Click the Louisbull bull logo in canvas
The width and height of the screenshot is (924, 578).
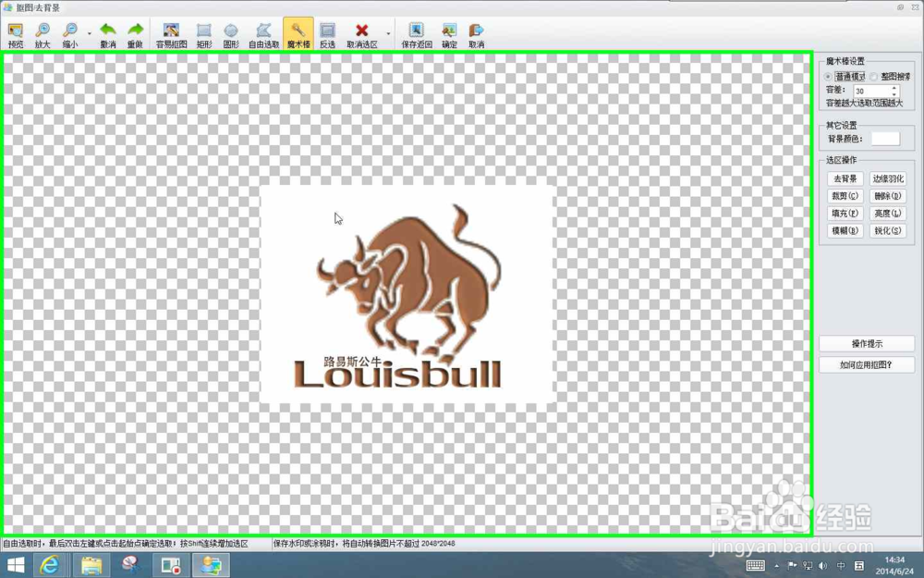coord(406,295)
